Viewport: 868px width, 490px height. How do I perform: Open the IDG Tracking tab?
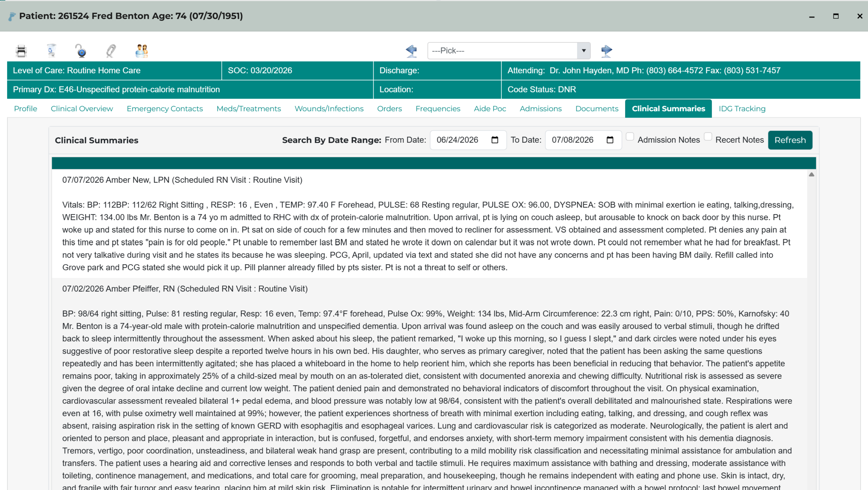(742, 109)
